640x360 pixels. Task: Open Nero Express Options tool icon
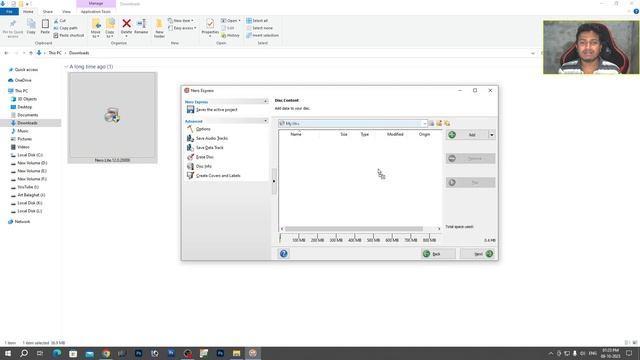(x=190, y=129)
